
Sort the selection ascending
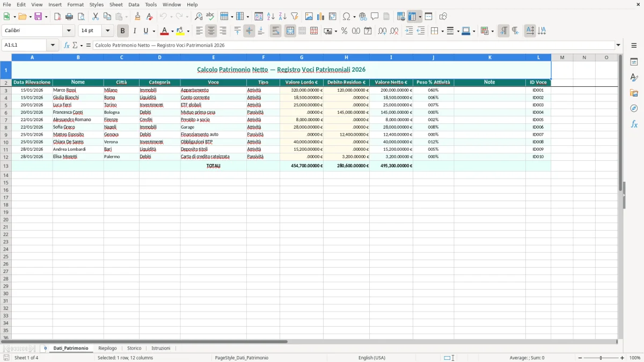point(270,17)
